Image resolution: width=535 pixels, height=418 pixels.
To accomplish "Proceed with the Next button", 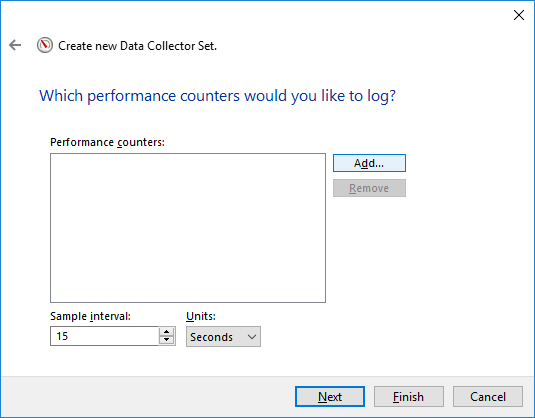I will click(330, 397).
